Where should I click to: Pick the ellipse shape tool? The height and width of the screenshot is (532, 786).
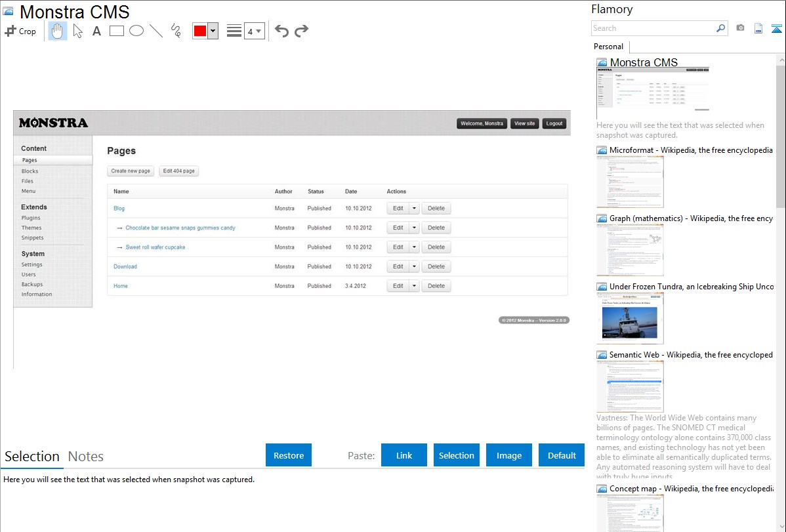pos(136,31)
